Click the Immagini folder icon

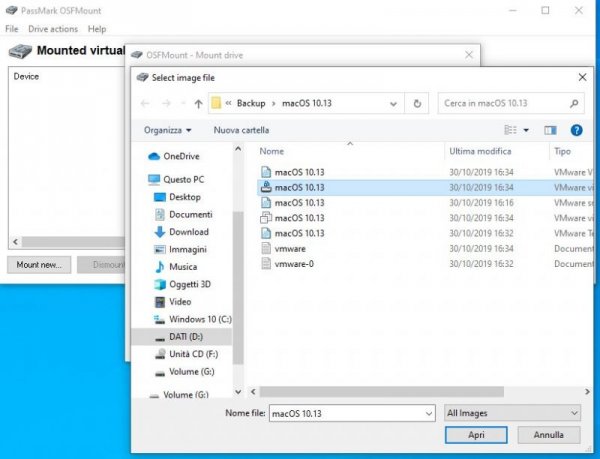click(160, 249)
